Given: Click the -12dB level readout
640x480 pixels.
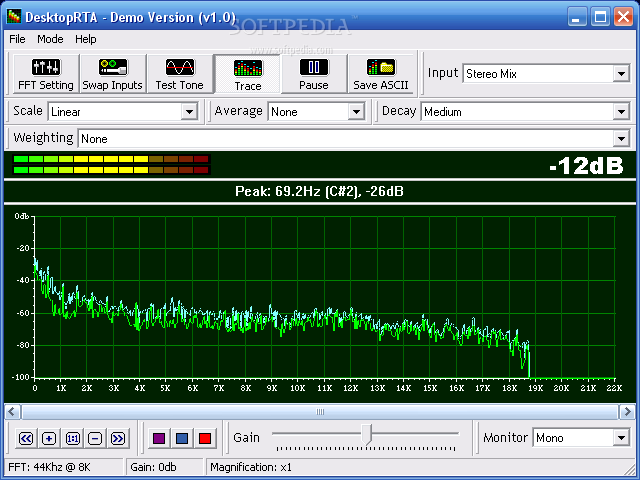Looking at the screenshot, I should coord(586,166).
